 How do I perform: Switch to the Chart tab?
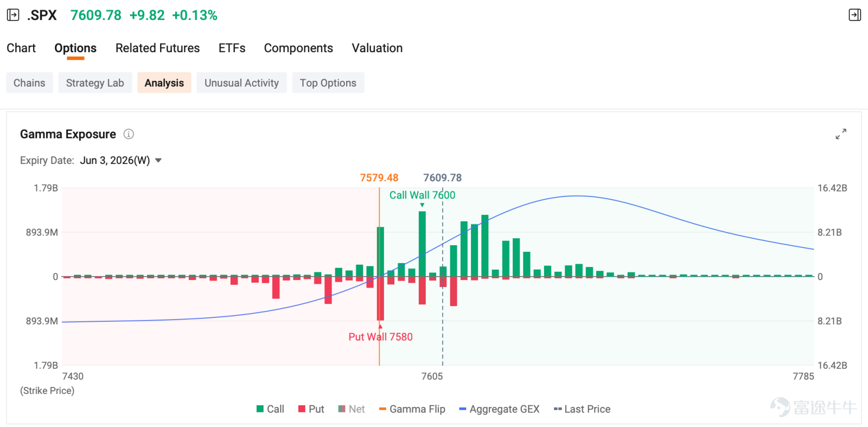coord(21,48)
